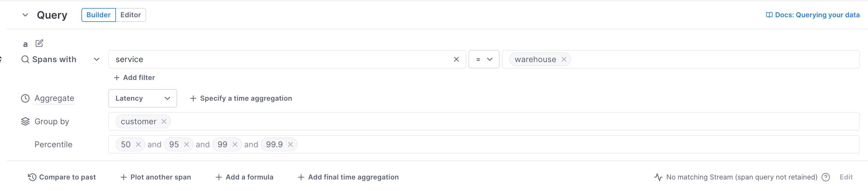Remove the 95 percentile chip

pos(186,144)
